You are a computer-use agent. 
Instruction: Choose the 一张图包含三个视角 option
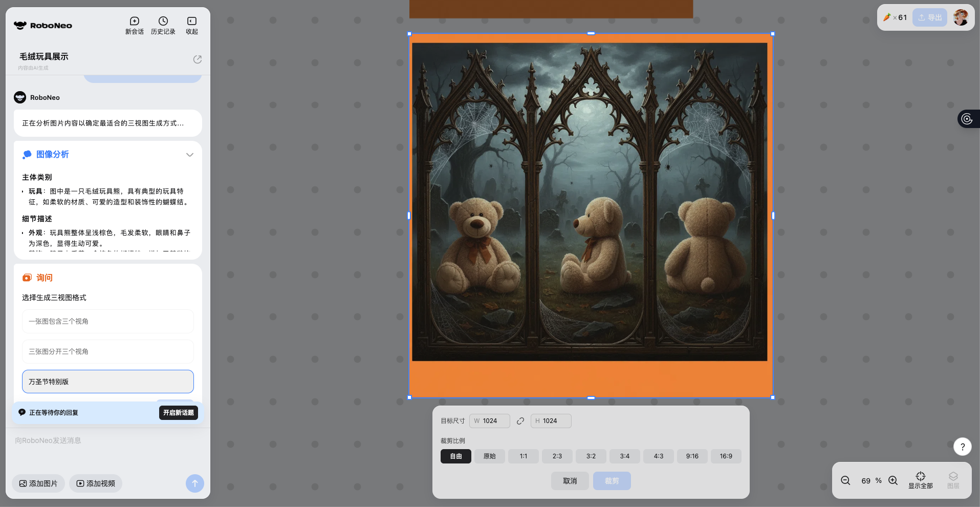tap(107, 322)
